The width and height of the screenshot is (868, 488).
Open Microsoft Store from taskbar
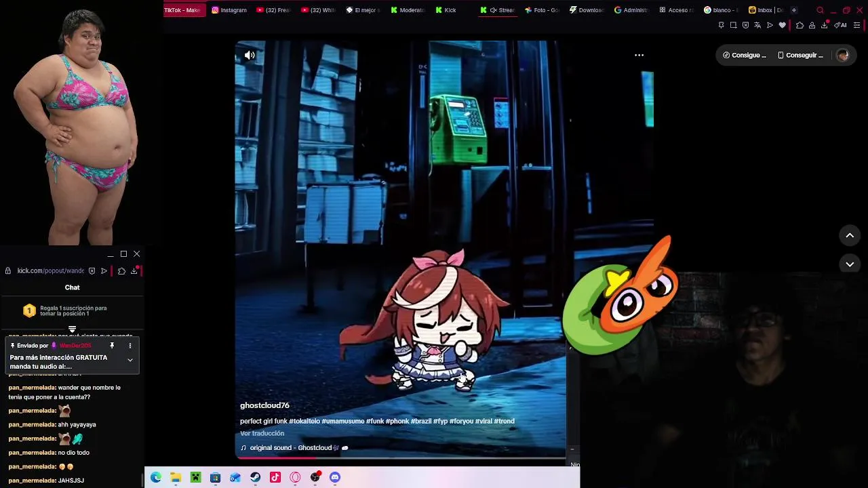pyautogui.click(x=215, y=477)
